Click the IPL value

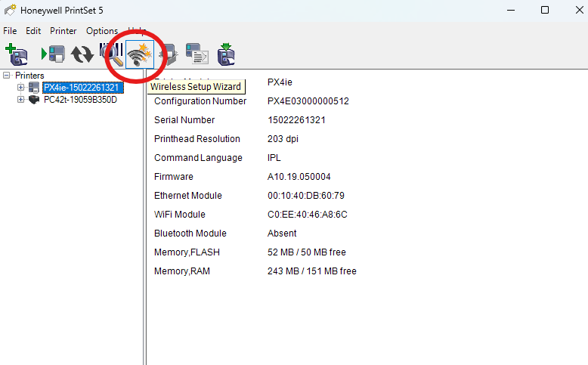point(274,157)
